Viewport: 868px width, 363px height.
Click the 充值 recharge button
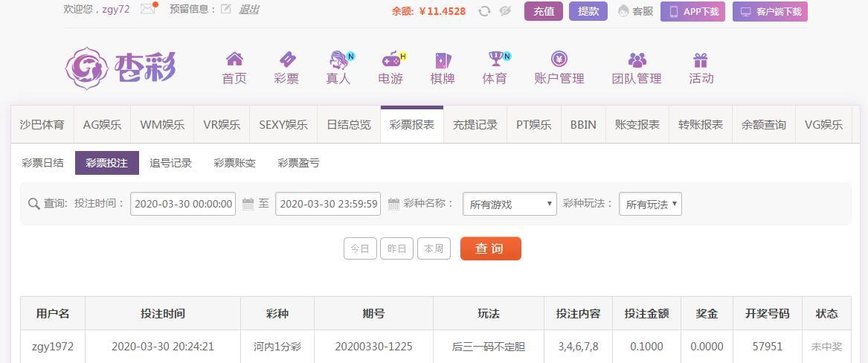544,11
